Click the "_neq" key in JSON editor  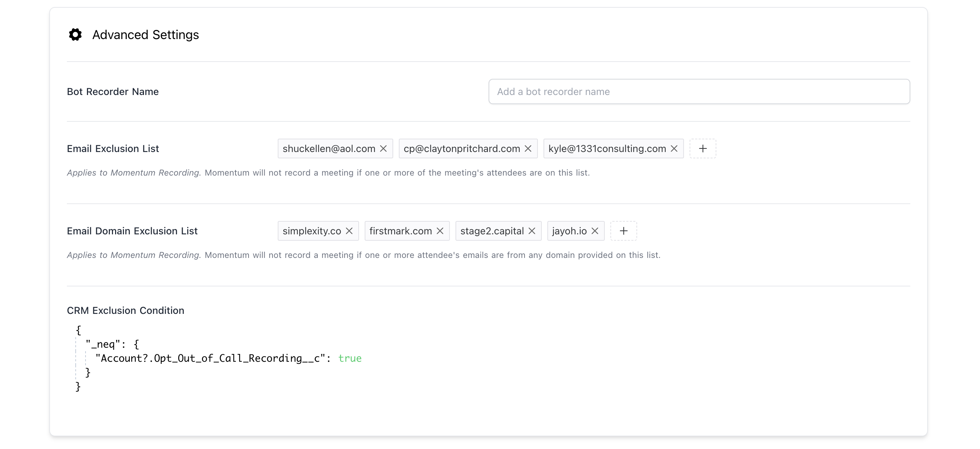(x=100, y=344)
